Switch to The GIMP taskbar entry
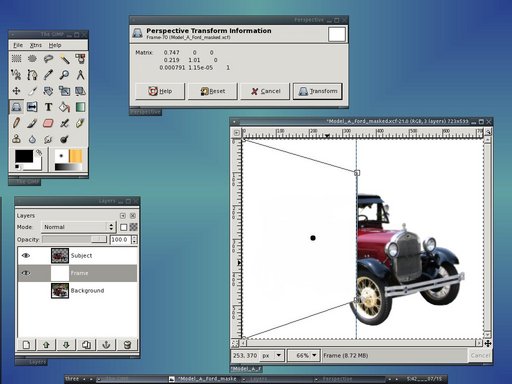This screenshot has width=512, height=384. point(131,379)
